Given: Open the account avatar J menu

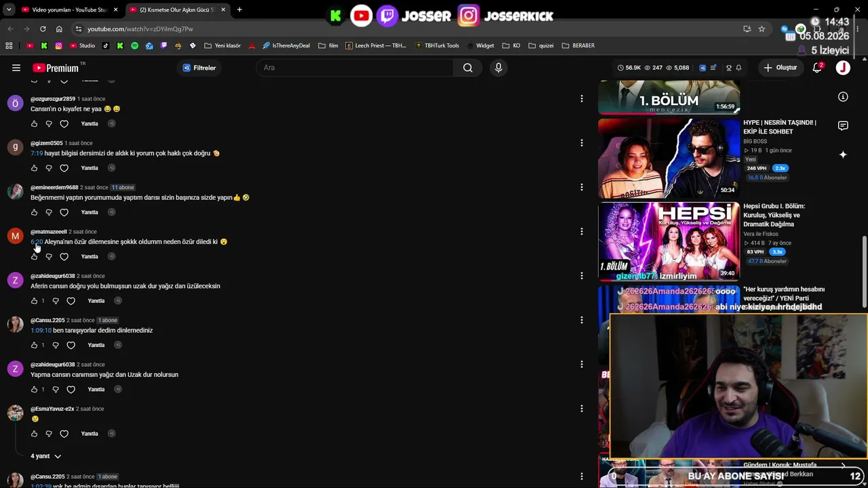Looking at the screenshot, I should pos(843,68).
